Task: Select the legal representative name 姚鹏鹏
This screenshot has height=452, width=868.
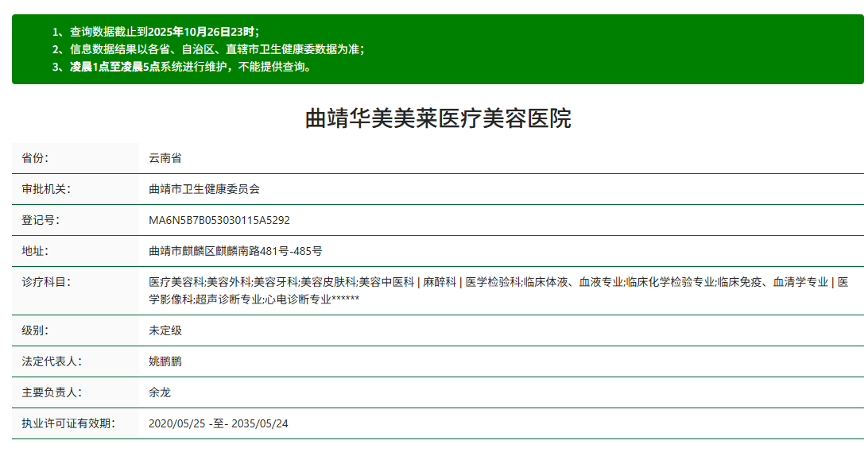Action: click(x=165, y=361)
